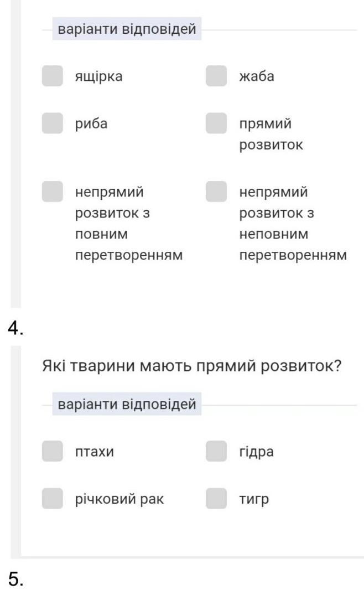Tick the checkbox for ящірка
The height and width of the screenshot is (590, 364).
pyautogui.click(x=53, y=76)
